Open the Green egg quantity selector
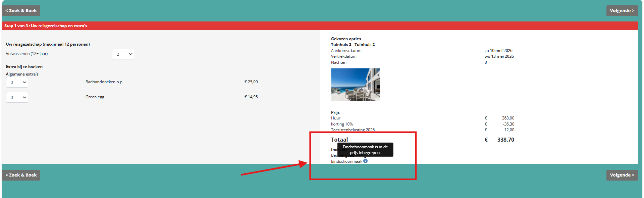644x198 pixels. coord(17,97)
